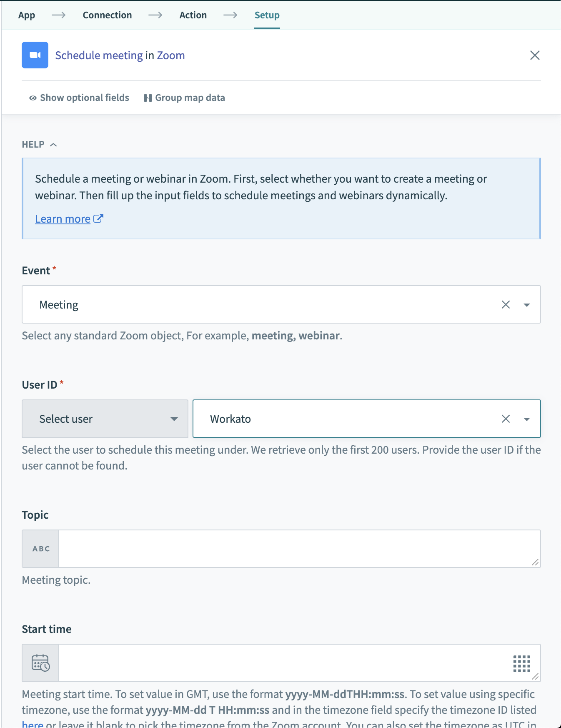
Task: Open the Learn more link
Action: point(63,218)
